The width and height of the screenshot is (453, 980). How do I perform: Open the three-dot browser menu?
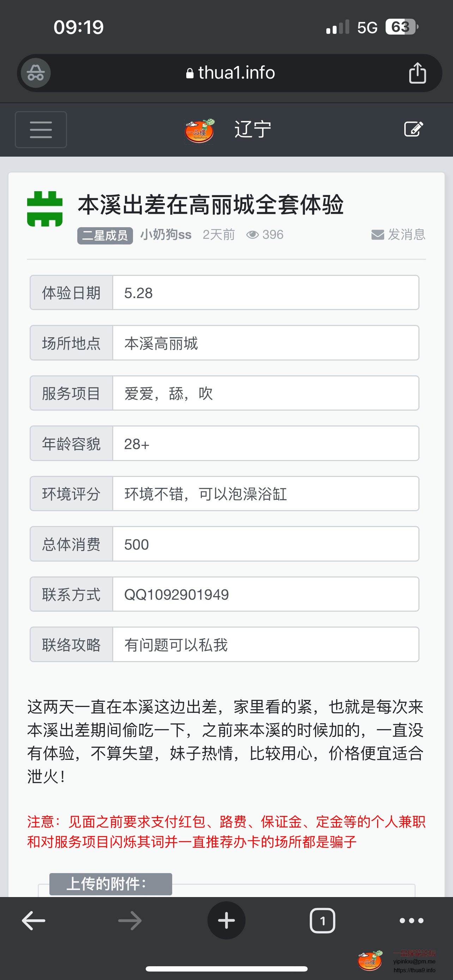[x=411, y=921]
